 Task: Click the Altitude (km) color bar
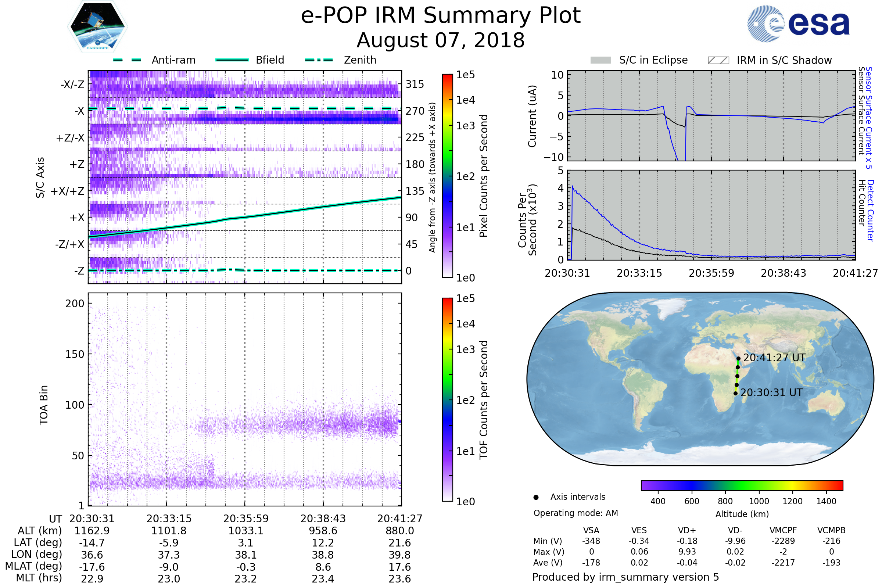coord(742,485)
